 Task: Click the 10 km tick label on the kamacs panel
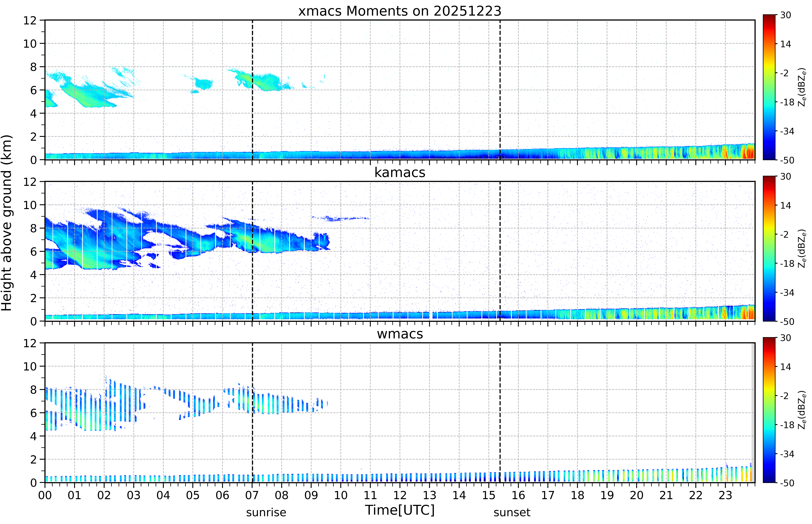30,205
